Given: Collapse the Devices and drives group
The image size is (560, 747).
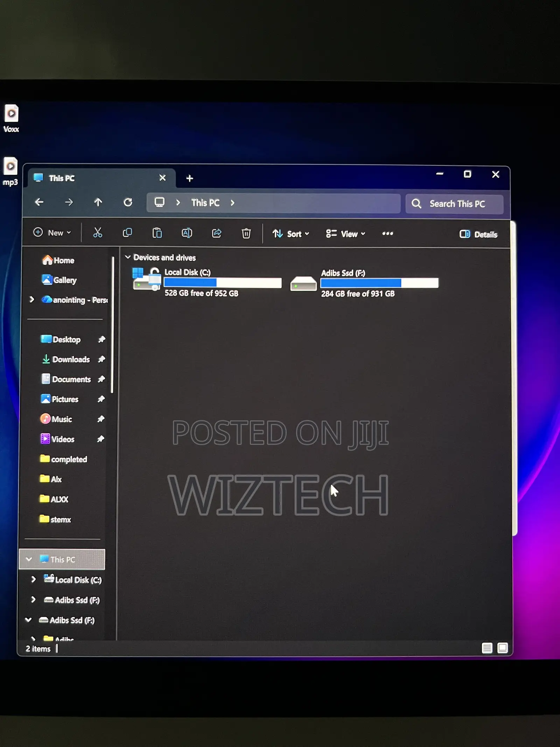Looking at the screenshot, I should coord(128,257).
